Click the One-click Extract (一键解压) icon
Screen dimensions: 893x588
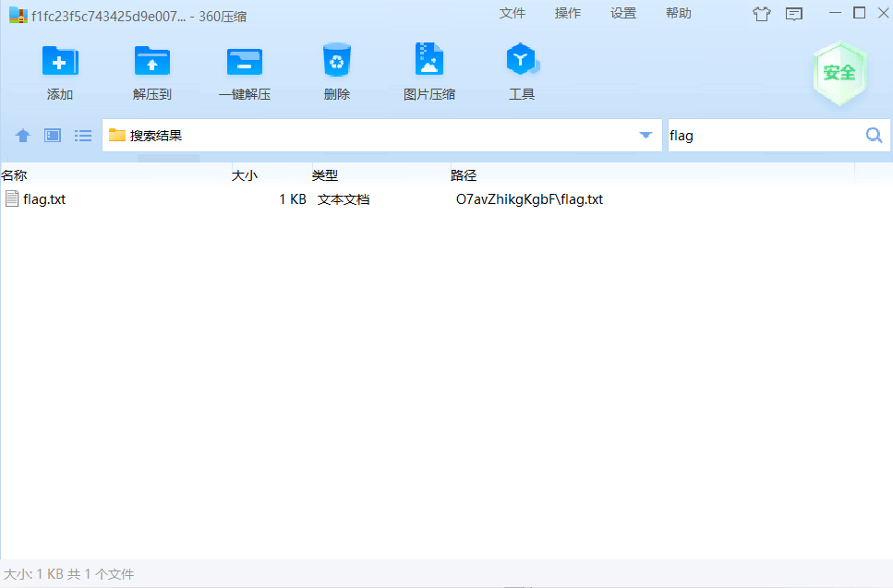[x=245, y=61]
